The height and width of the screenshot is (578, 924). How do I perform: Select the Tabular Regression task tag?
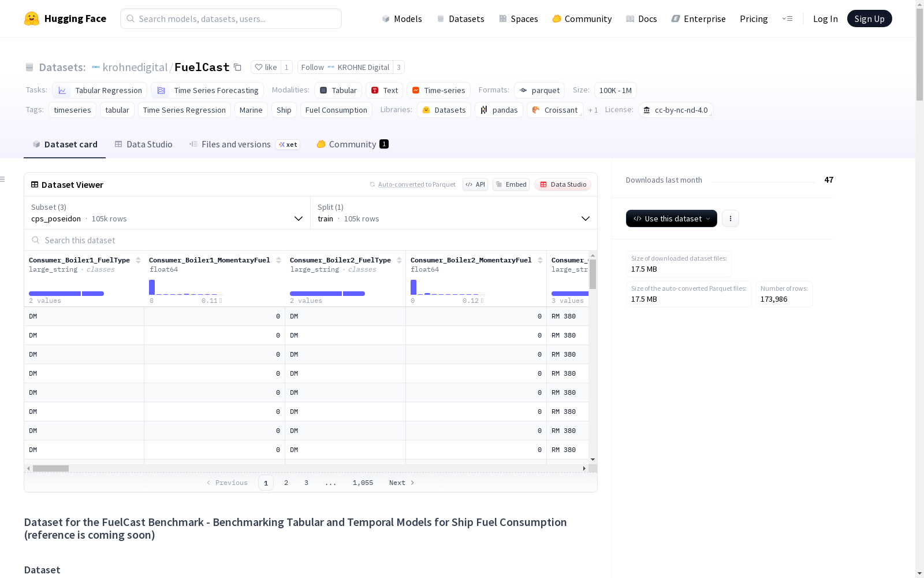[x=99, y=90]
